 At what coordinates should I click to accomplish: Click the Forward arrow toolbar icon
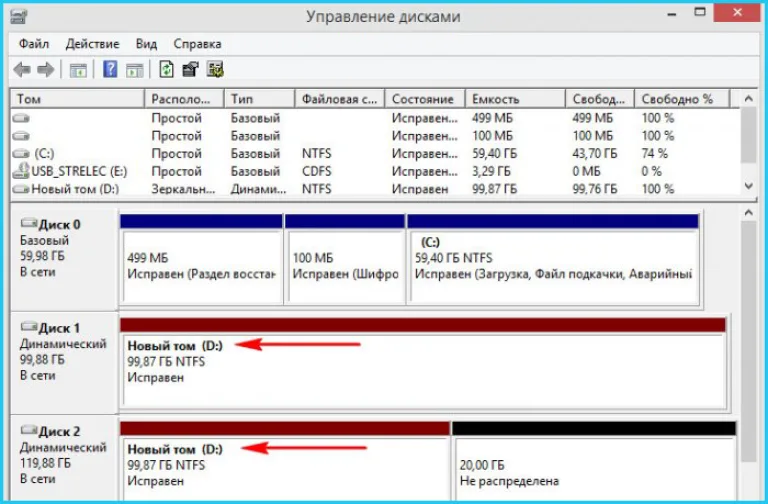click(46, 70)
